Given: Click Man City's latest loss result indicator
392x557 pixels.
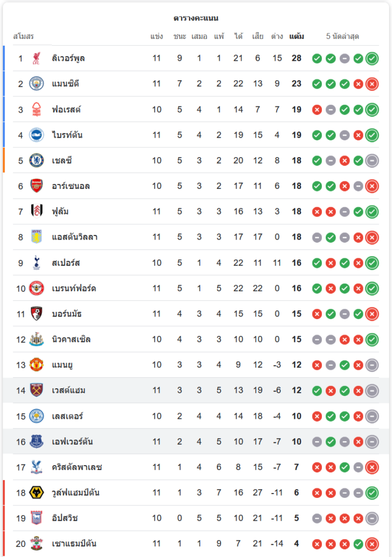Looking at the screenshot, I should [372, 84].
